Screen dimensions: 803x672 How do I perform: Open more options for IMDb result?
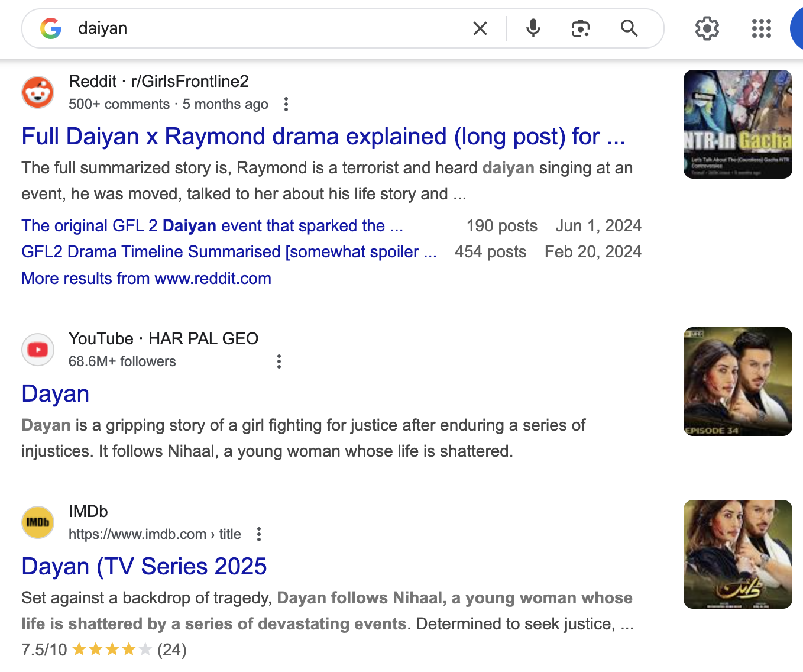[259, 535]
